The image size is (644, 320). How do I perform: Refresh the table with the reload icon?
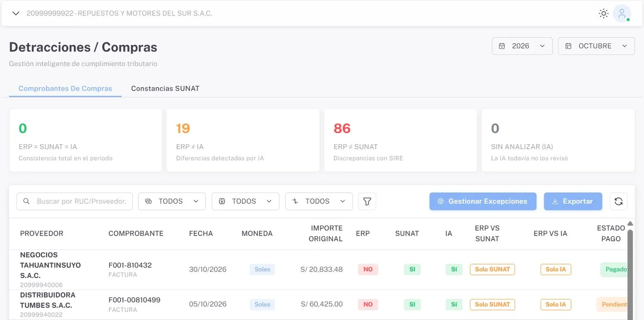click(x=618, y=201)
